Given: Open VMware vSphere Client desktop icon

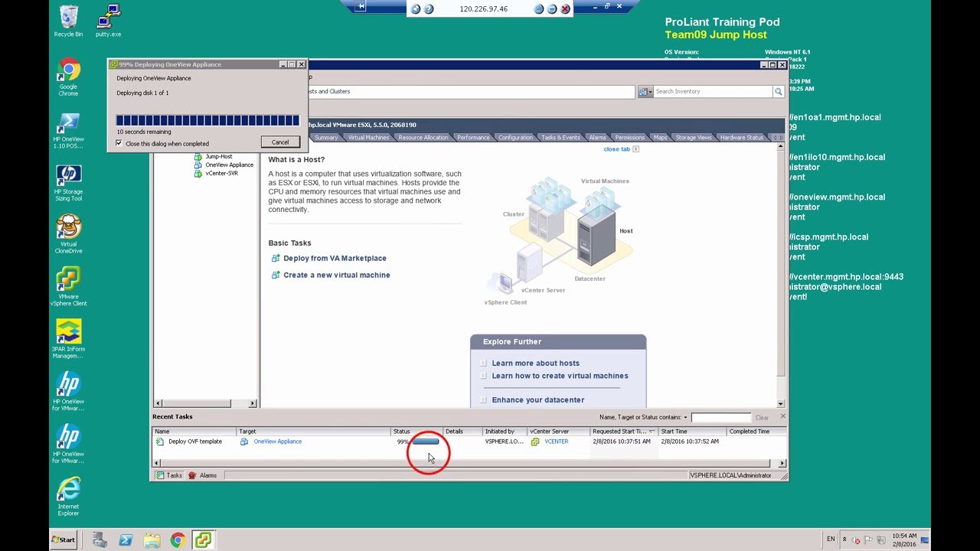Looking at the screenshot, I should (x=68, y=286).
